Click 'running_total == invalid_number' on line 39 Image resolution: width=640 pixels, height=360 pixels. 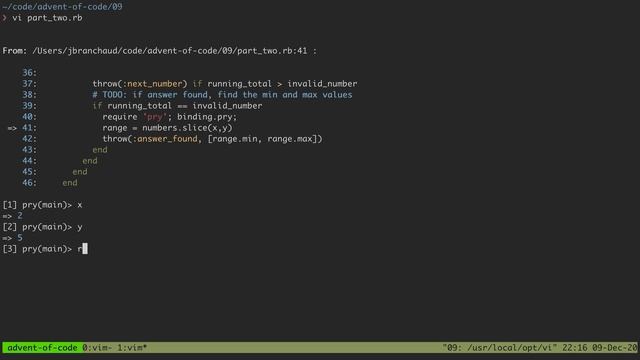pos(185,106)
